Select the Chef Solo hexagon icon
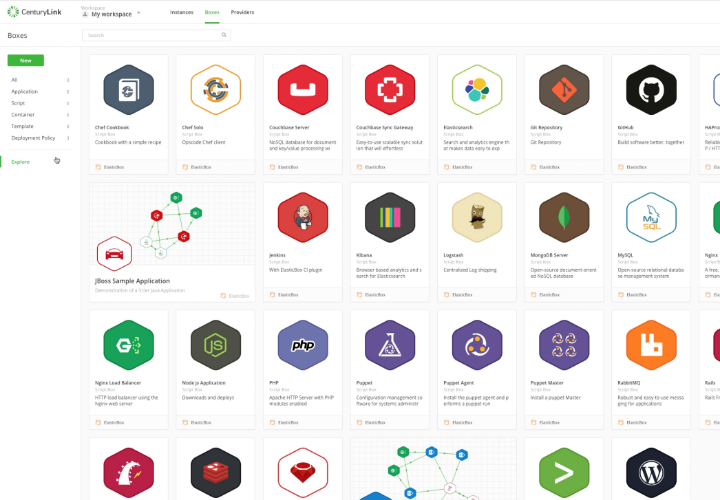Viewport: 720px width, 500px height. pos(215,90)
